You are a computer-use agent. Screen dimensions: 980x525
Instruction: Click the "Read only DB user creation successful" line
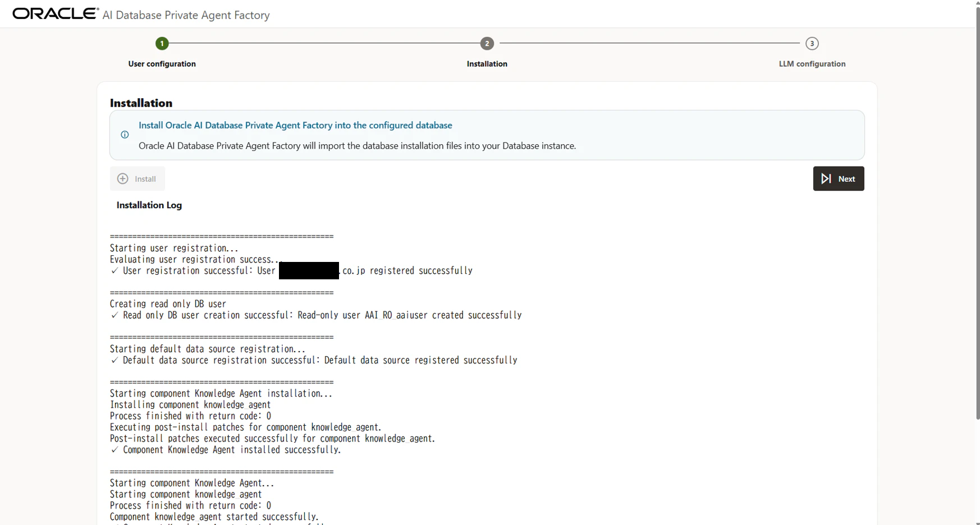click(316, 315)
